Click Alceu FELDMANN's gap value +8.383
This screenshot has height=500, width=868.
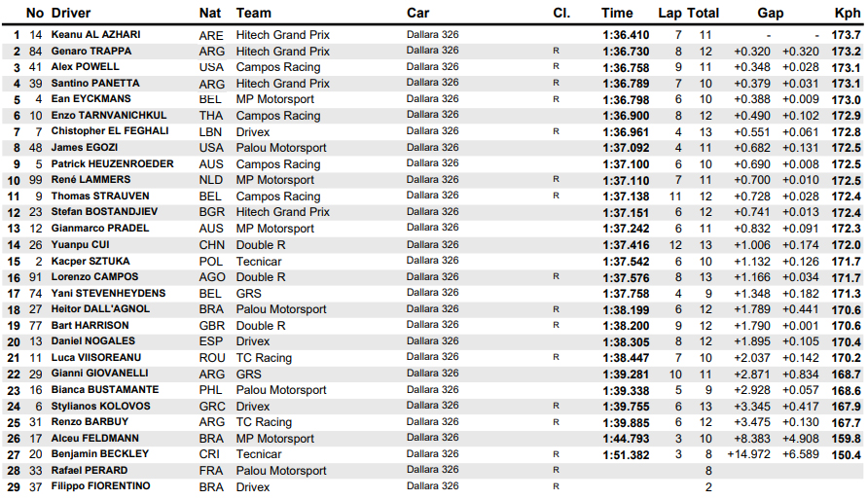pyautogui.click(x=751, y=438)
